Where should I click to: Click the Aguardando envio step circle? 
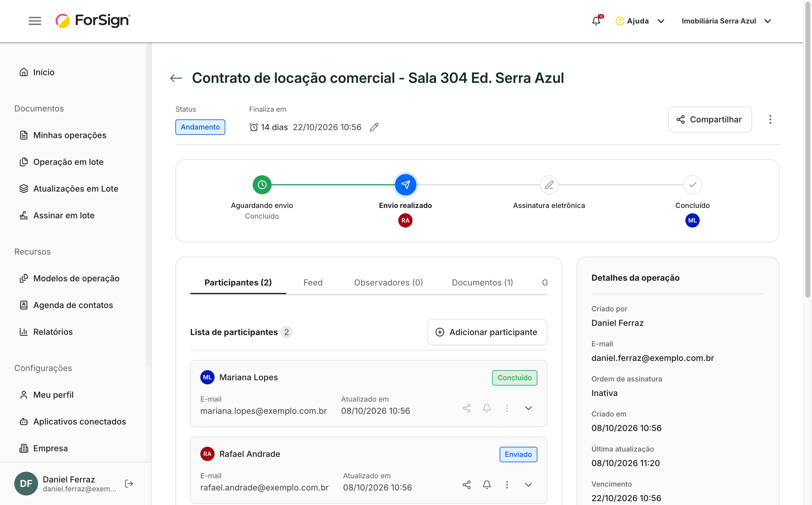point(262,185)
